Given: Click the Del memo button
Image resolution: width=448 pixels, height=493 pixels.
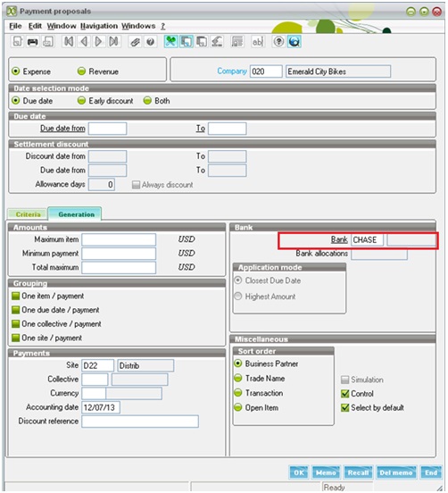Looking at the screenshot, I should tap(396, 472).
